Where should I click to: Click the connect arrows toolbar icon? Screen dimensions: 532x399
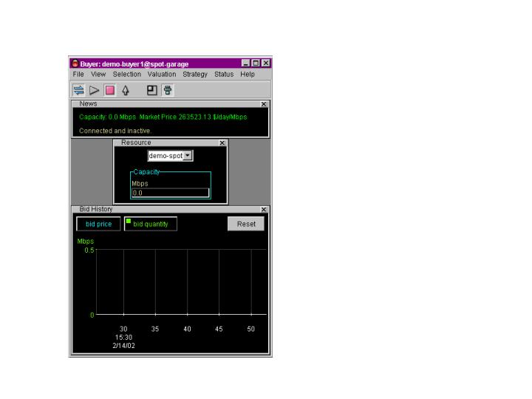pyautogui.click(x=79, y=90)
